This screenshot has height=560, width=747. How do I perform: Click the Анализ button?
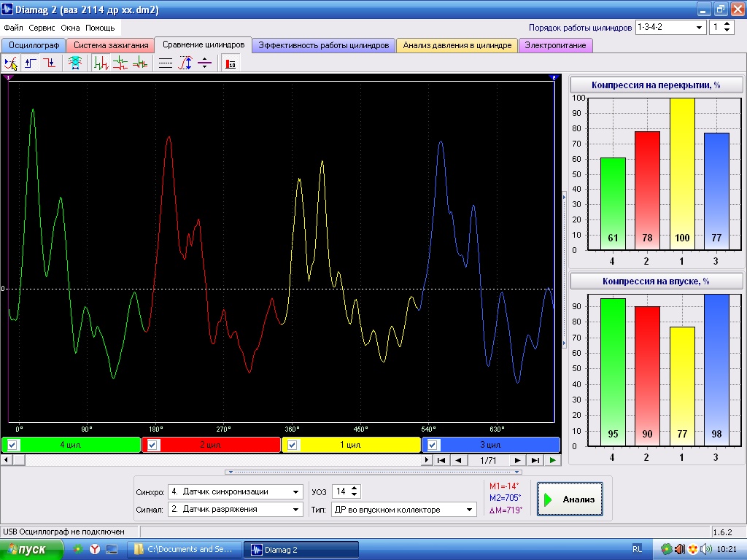(x=570, y=499)
